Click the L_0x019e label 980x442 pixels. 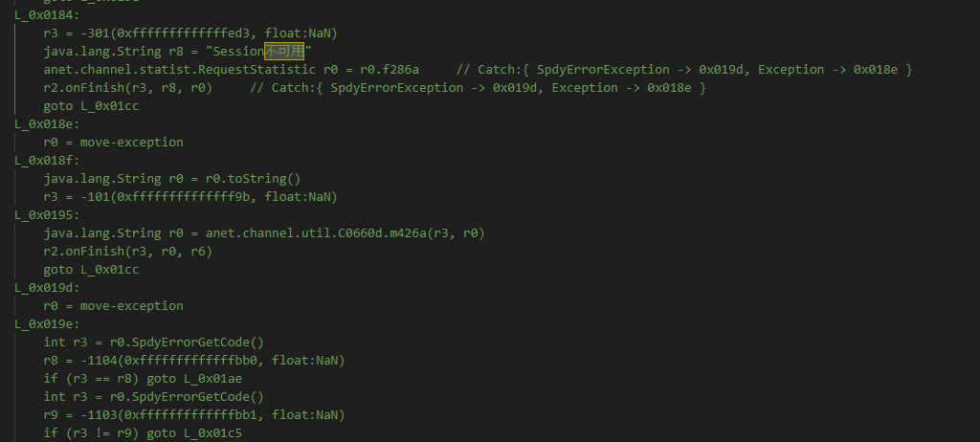pyautogui.click(x=43, y=324)
